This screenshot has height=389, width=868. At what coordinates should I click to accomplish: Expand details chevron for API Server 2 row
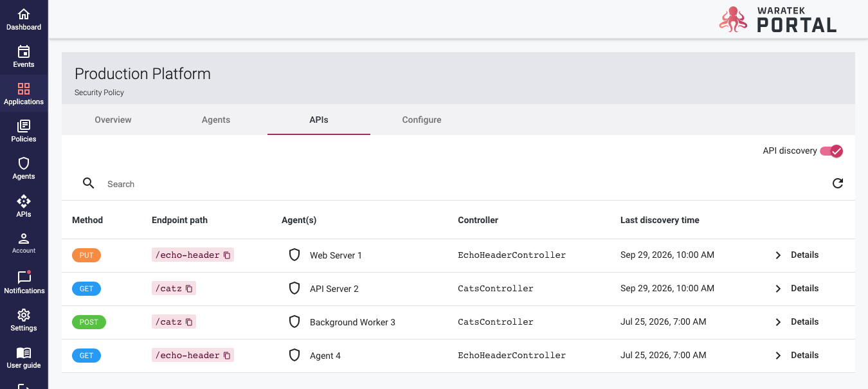pyautogui.click(x=778, y=289)
